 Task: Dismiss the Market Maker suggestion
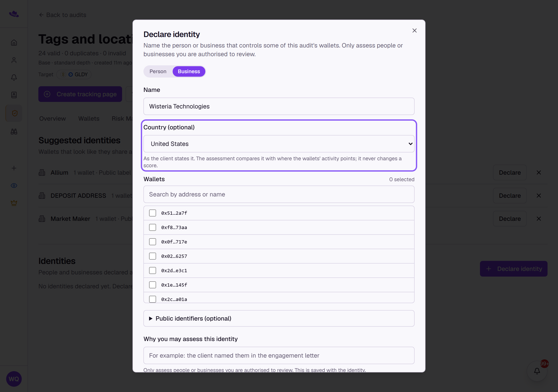click(539, 219)
